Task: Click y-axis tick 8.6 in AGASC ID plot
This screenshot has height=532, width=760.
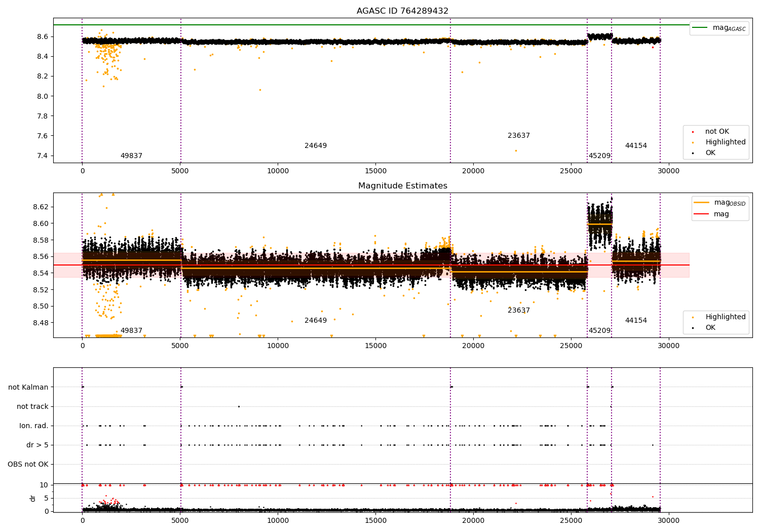Action: pyautogui.click(x=42, y=37)
